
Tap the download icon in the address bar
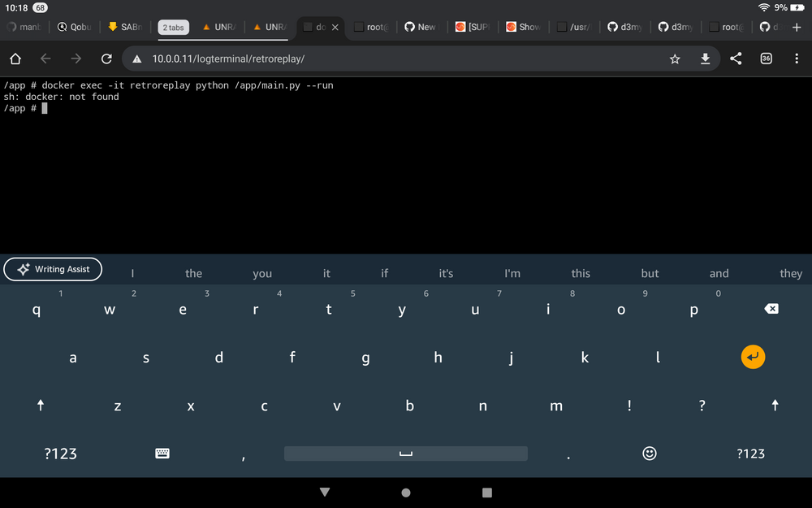pos(706,59)
